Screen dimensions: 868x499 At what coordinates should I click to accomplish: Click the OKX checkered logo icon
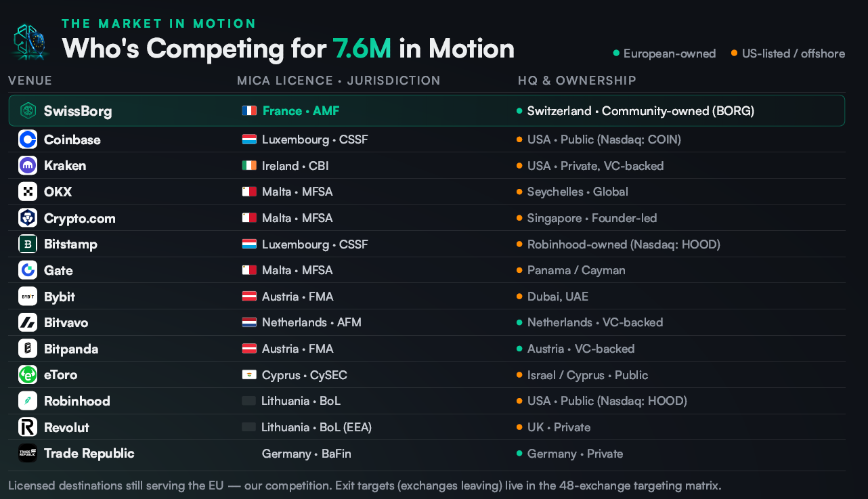28,192
